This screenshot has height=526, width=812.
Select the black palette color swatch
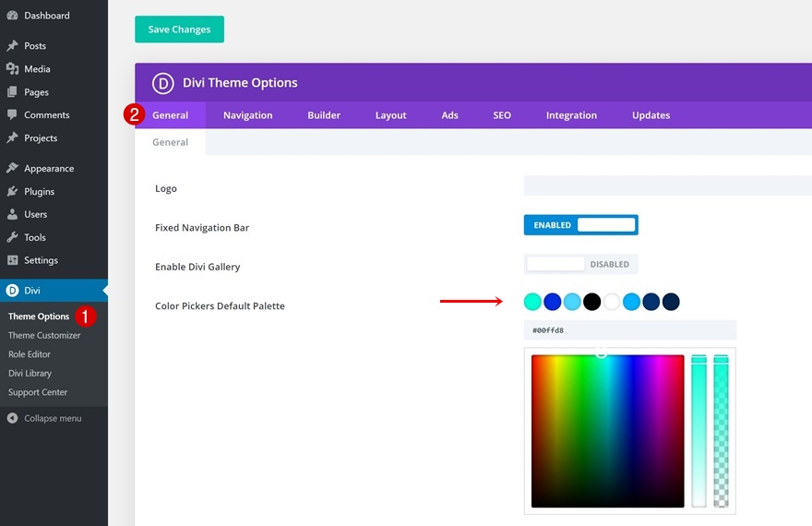(x=591, y=302)
